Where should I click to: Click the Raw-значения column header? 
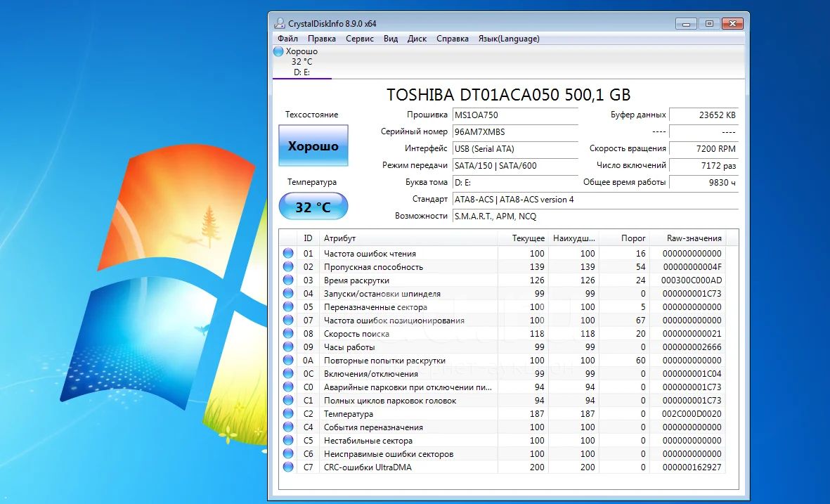click(x=688, y=238)
